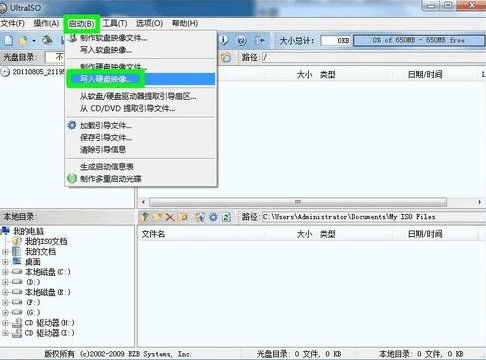Select CD 驱动器 (H:) tree item
The height and width of the screenshot is (360, 486).
(x=49, y=323)
